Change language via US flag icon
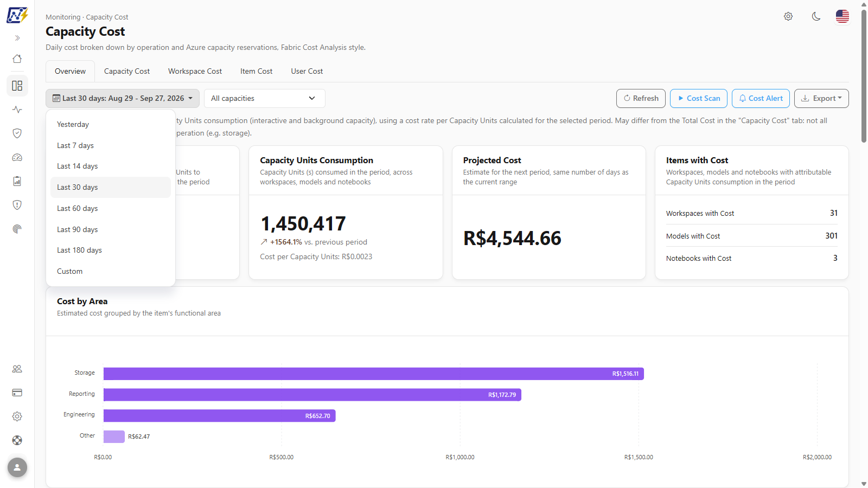The width and height of the screenshot is (868, 488). [x=843, y=16]
